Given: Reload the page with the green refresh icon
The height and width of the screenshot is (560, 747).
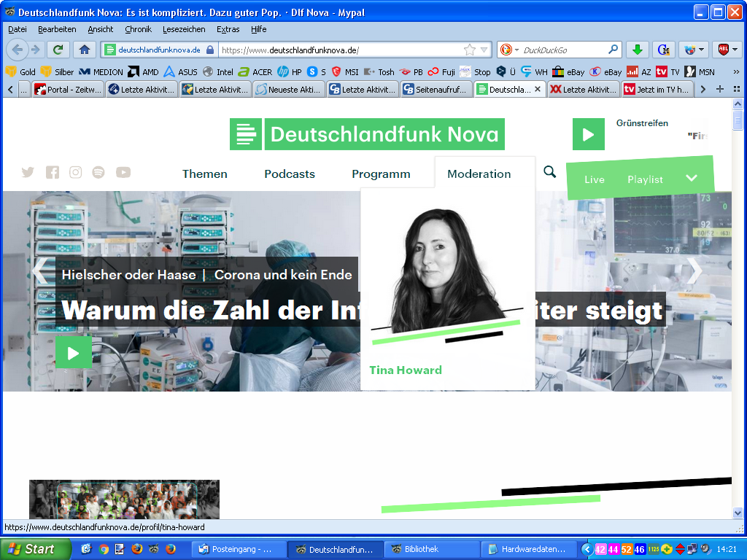Looking at the screenshot, I should pyautogui.click(x=58, y=50).
